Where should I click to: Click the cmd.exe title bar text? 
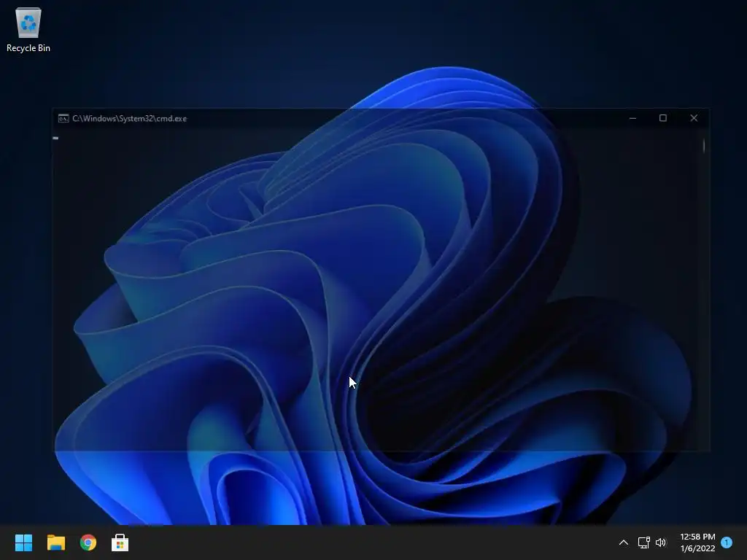click(x=130, y=119)
